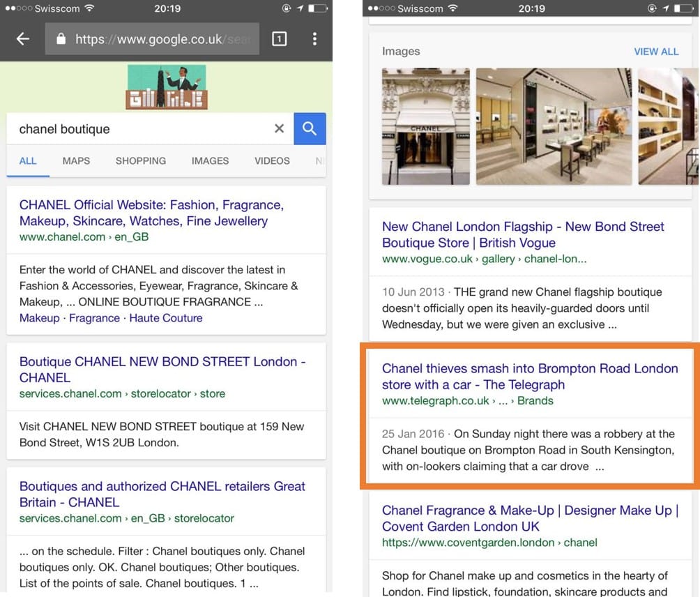Tap the google.co.uk address bar

152,39
